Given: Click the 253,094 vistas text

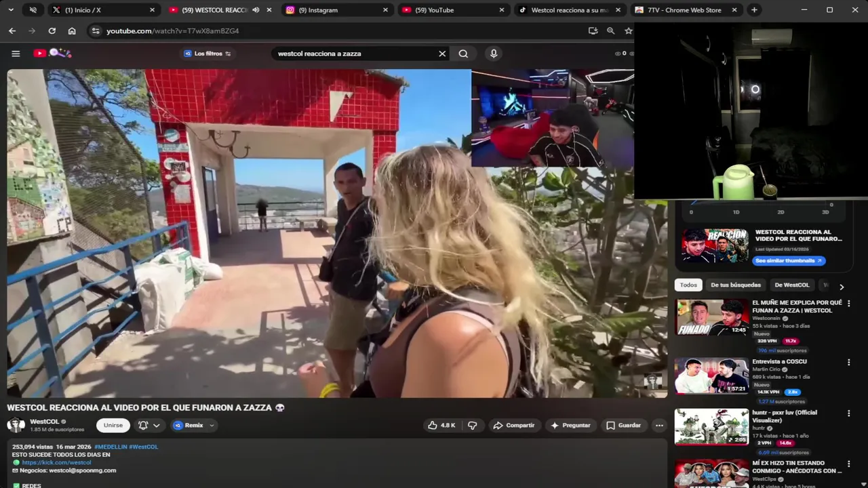Looking at the screenshot, I should click(31, 447).
